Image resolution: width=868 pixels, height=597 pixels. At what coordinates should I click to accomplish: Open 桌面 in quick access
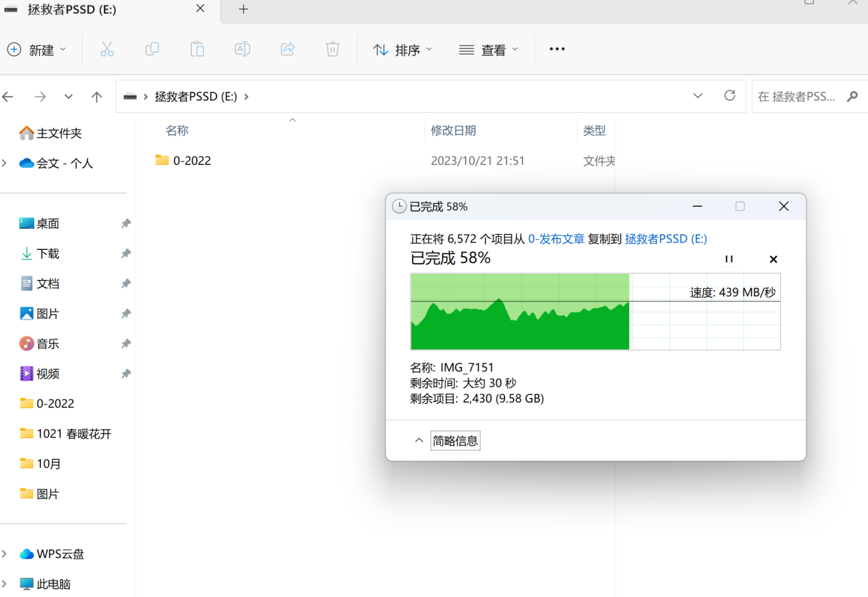[x=40, y=224]
